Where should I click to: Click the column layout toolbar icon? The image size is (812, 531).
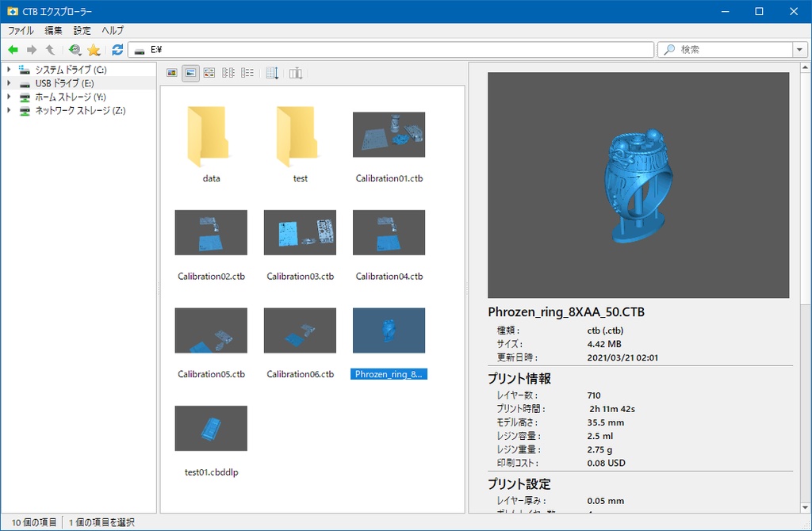pos(296,73)
